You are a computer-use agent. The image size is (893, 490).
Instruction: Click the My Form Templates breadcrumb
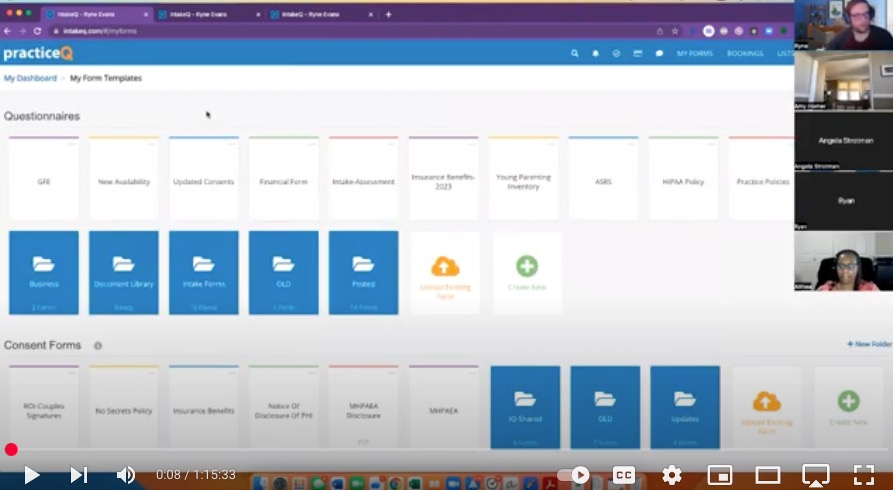(106, 78)
